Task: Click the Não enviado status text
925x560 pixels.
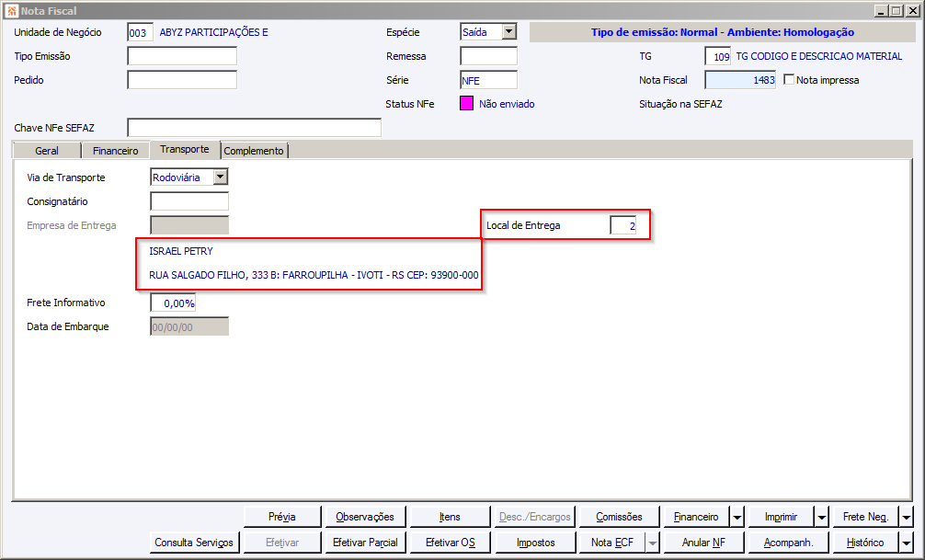Action: pos(507,104)
